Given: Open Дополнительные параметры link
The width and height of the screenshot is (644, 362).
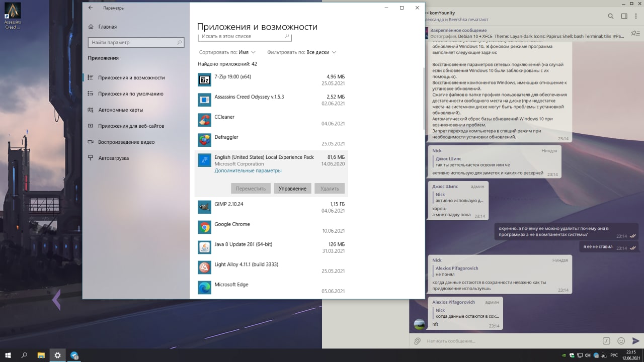Looking at the screenshot, I should click(248, 170).
